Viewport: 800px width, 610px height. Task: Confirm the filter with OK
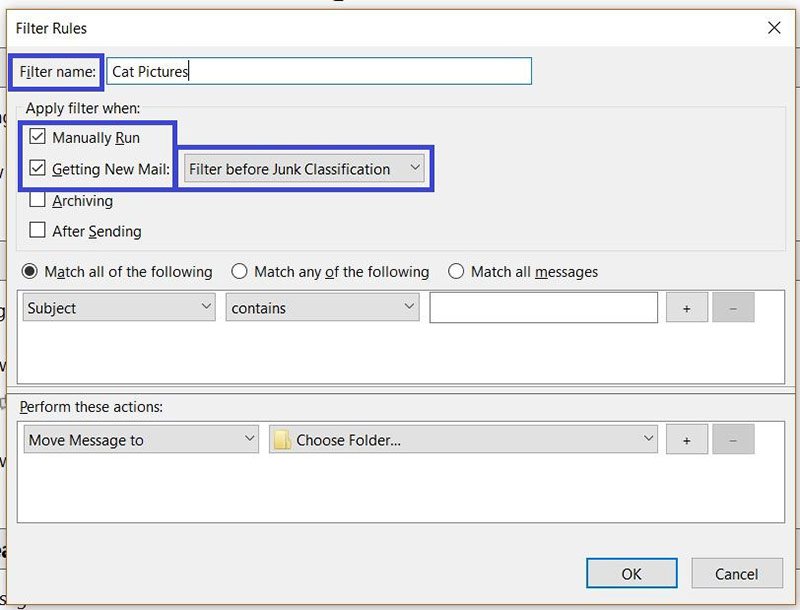[631, 574]
